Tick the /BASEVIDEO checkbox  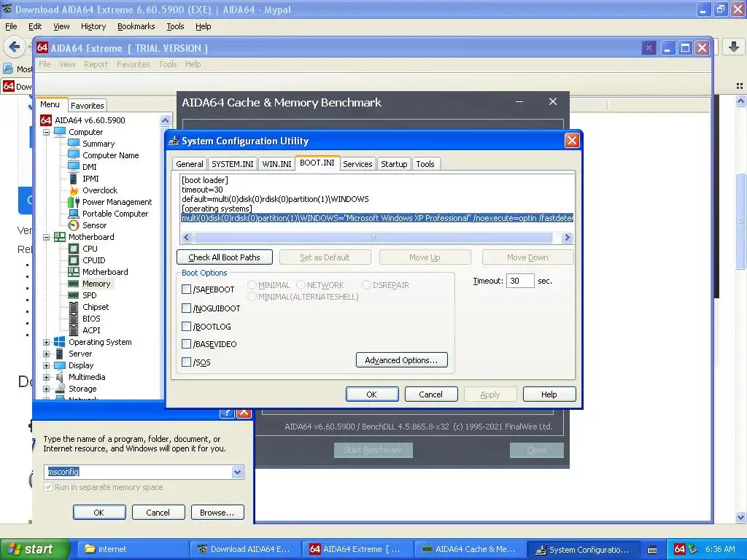click(186, 344)
